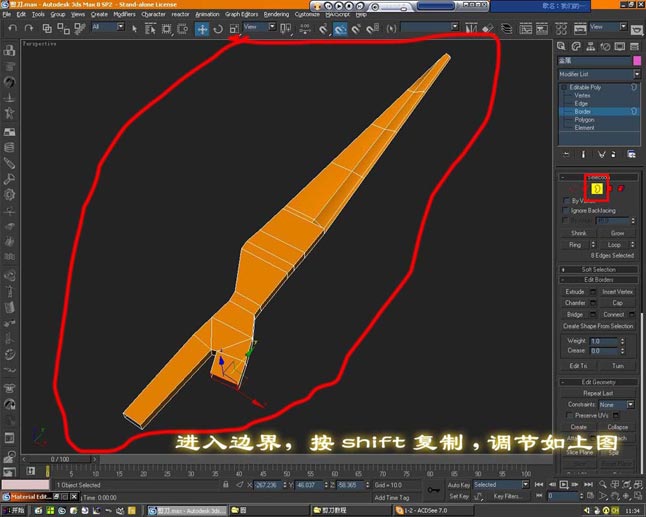Open the Modifiers menu

(124, 14)
